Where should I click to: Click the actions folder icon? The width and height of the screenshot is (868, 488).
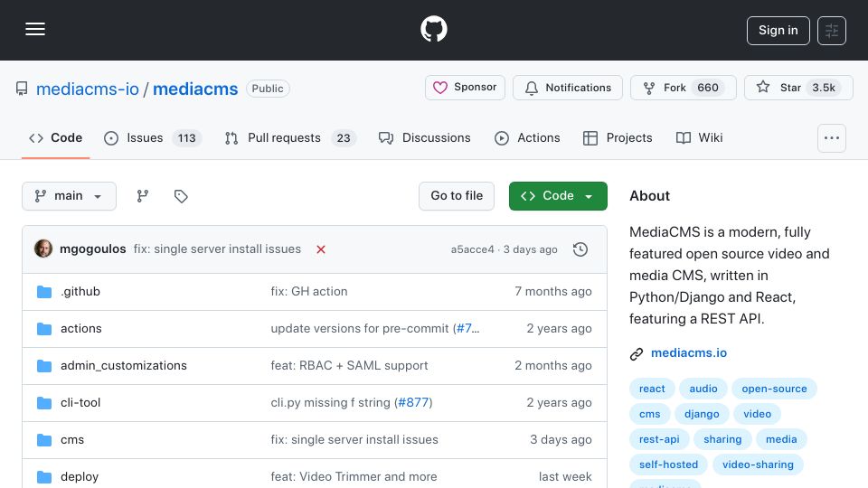click(44, 329)
